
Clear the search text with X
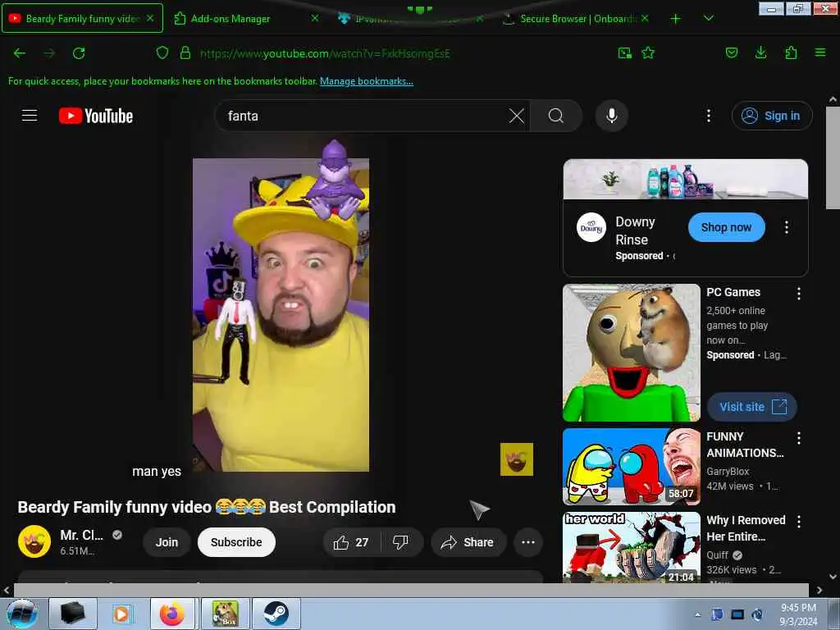coord(517,116)
